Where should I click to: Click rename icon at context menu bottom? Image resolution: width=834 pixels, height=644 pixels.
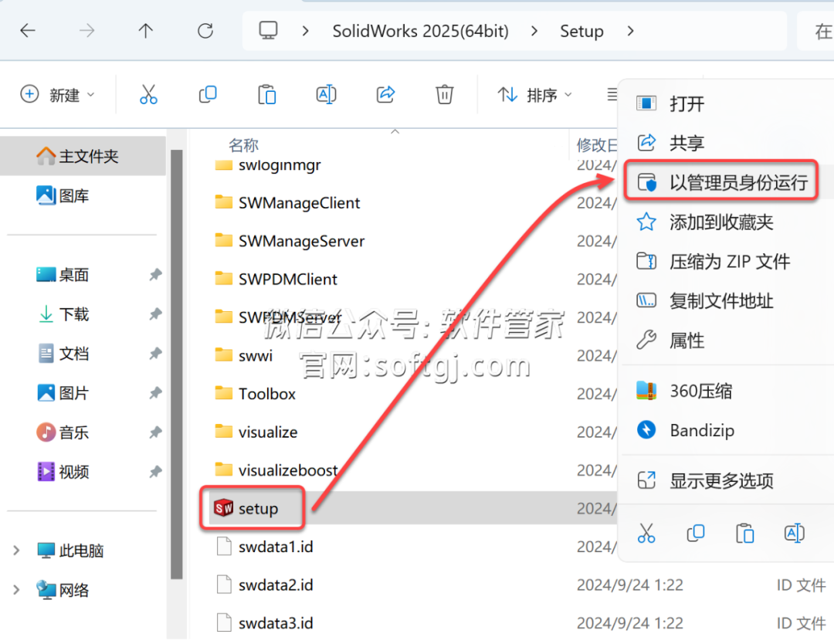click(x=794, y=533)
